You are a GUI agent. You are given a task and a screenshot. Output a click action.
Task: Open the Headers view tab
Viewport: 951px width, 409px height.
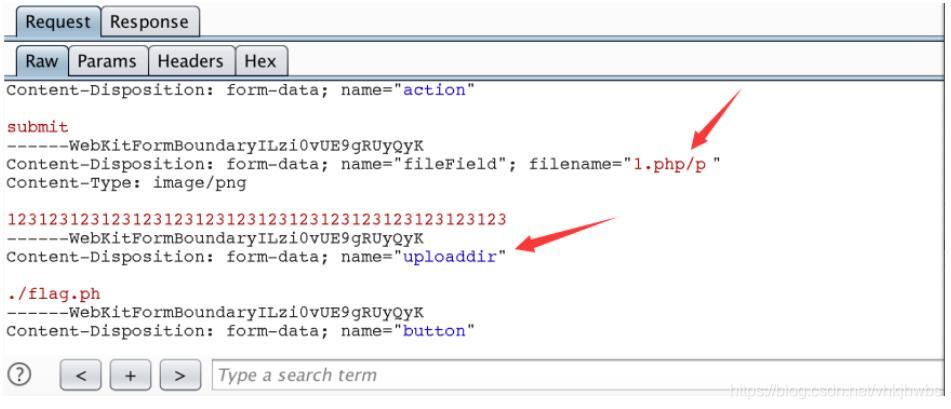point(191,61)
